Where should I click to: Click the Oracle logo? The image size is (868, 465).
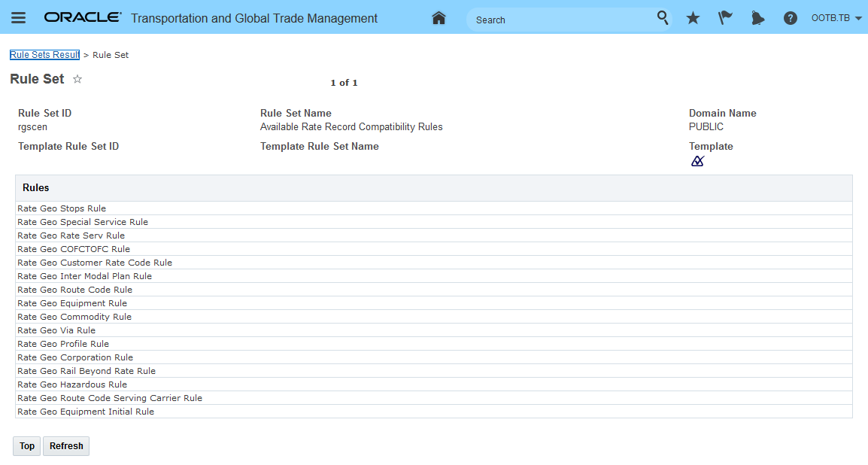point(83,18)
